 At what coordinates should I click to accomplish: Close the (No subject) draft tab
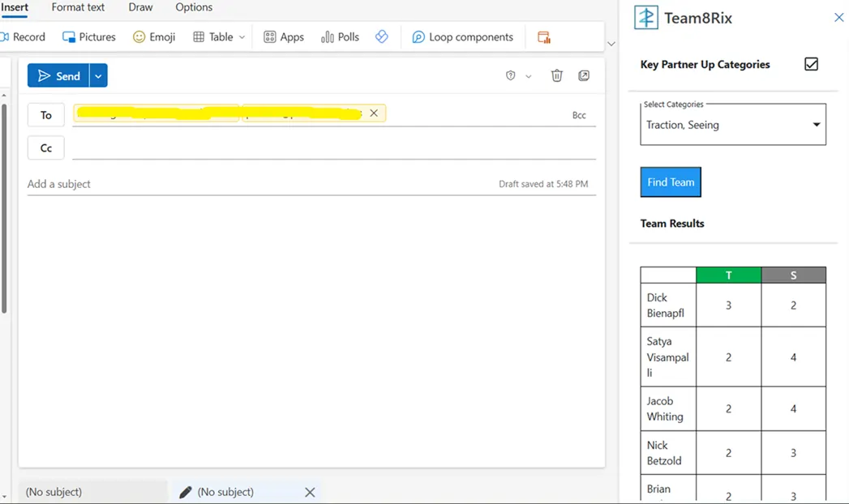click(x=310, y=492)
